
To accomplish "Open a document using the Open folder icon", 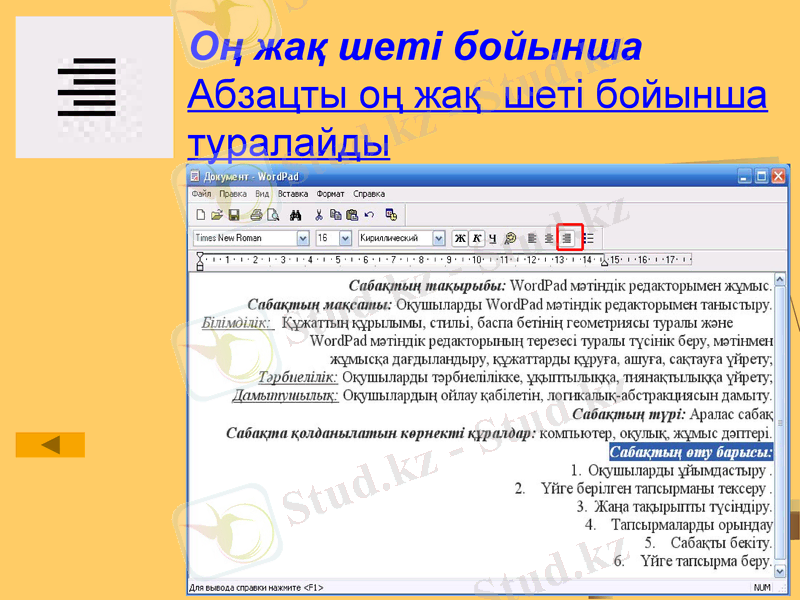I will click(215, 214).
